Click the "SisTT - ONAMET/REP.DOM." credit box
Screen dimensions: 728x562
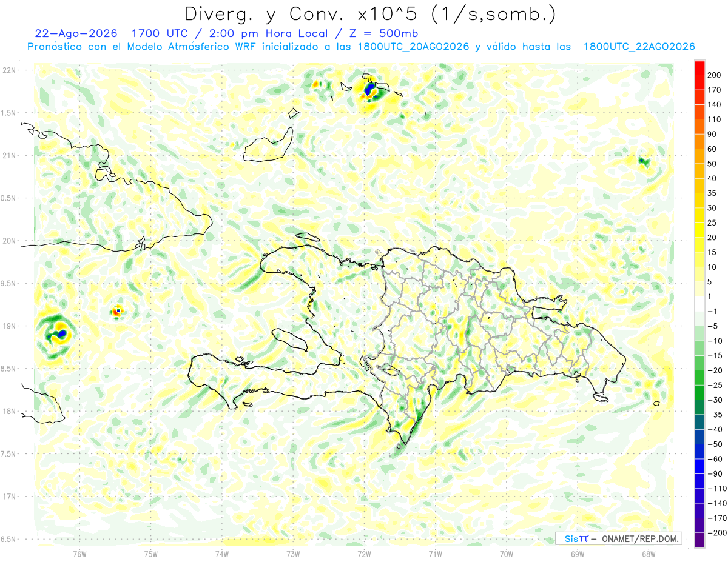coord(618,538)
